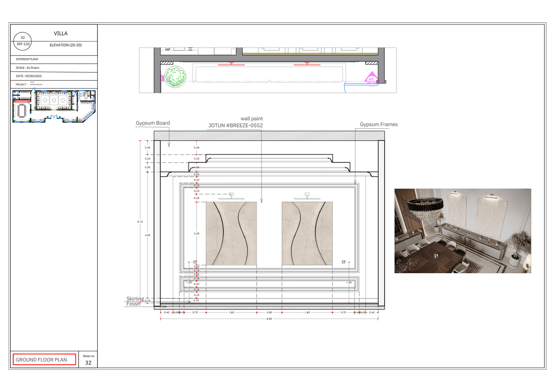Image resolution: width=555 pixels, height=392 pixels.
Task: Click the rendered dining room photo
Action: [463, 230]
